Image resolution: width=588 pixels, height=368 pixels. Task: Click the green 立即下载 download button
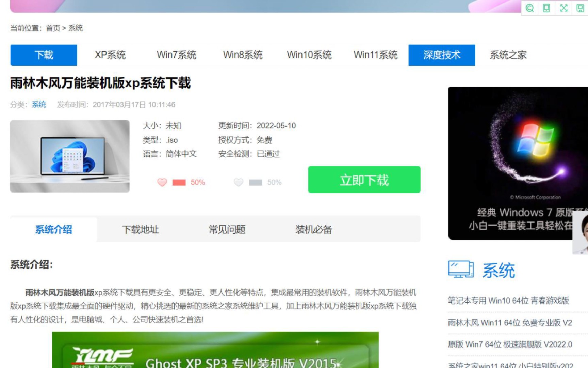[x=364, y=180]
